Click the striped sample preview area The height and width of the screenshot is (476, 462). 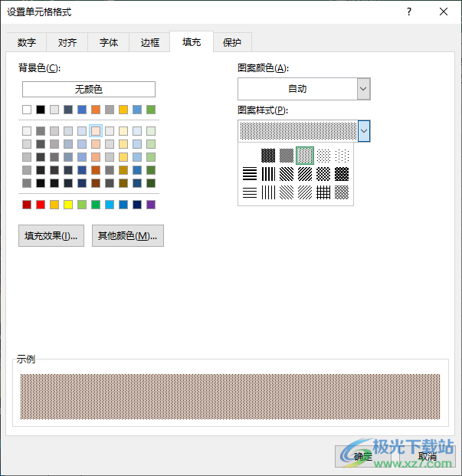[230, 396]
